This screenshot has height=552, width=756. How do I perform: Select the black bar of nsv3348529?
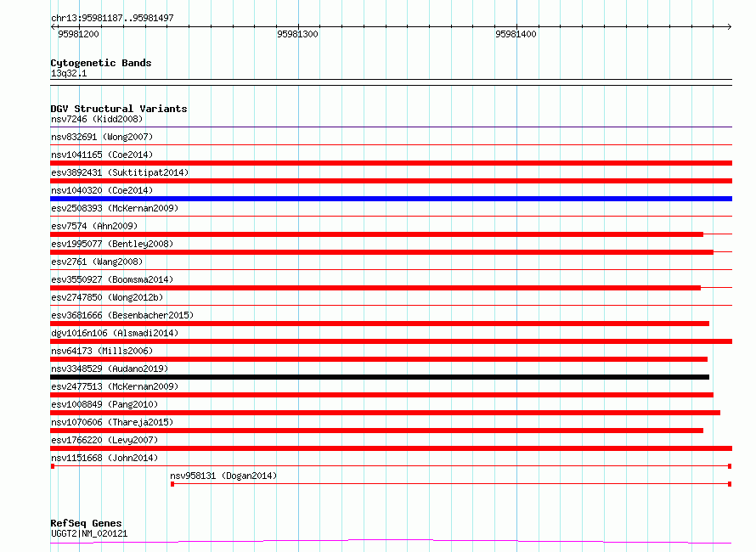tap(380, 377)
